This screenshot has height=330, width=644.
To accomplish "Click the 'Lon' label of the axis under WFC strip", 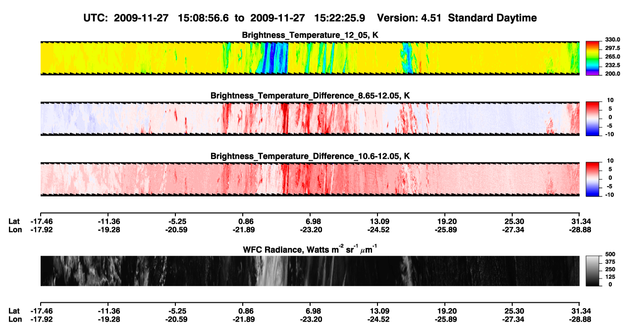I will [x=14, y=320].
